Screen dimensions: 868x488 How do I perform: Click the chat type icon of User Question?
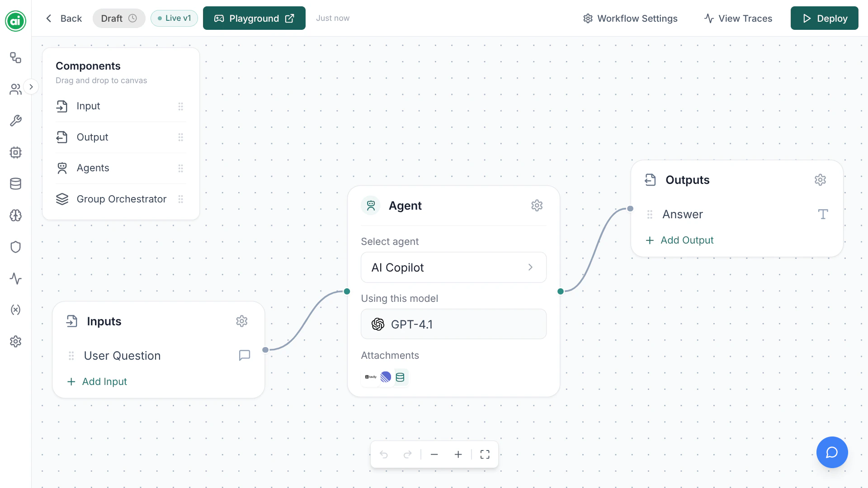coord(245,355)
